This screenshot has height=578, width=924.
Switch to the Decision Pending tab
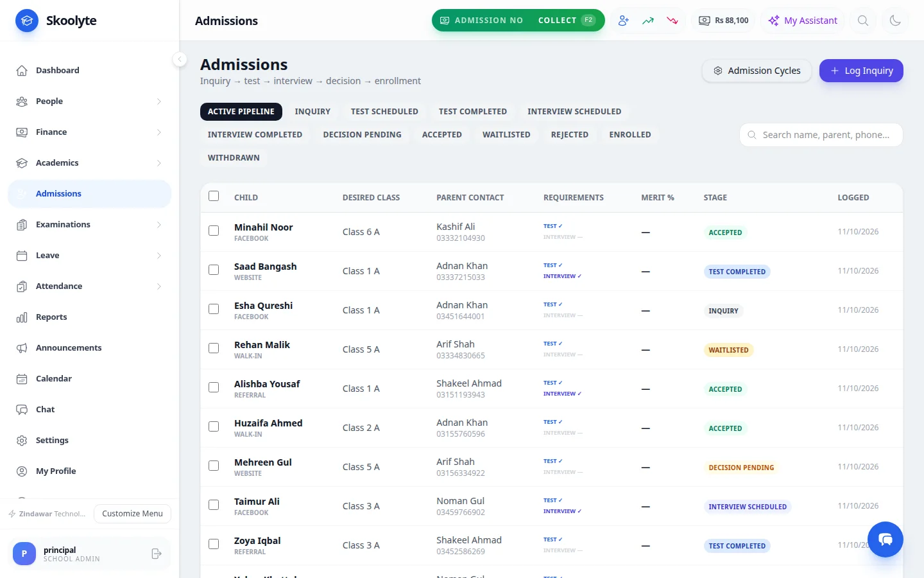click(362, 135)
